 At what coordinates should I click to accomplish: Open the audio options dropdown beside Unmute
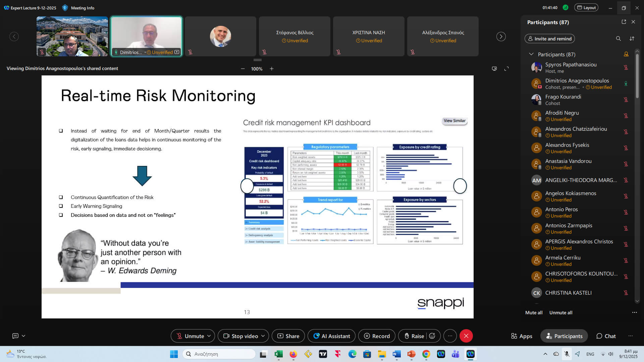click(x=209, y=336)
